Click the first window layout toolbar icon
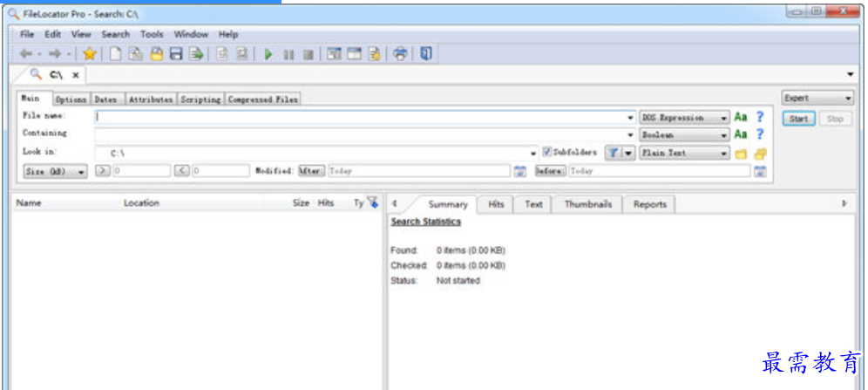 click(334, 54)
